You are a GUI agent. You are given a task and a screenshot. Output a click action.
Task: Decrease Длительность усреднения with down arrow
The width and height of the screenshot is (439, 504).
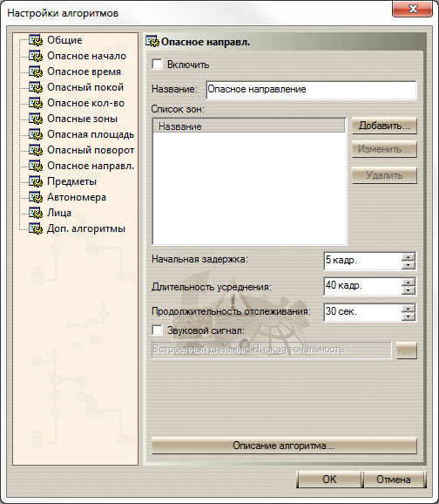click(x=409, y=290)
